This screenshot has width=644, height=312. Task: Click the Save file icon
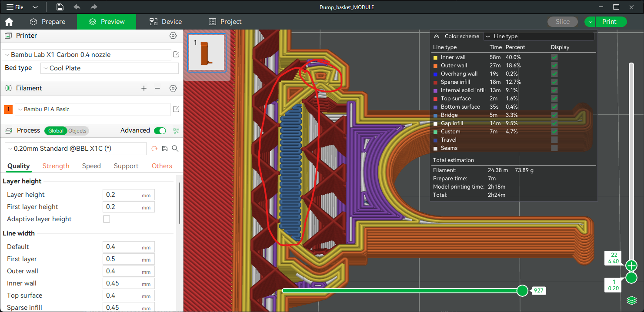60,7
